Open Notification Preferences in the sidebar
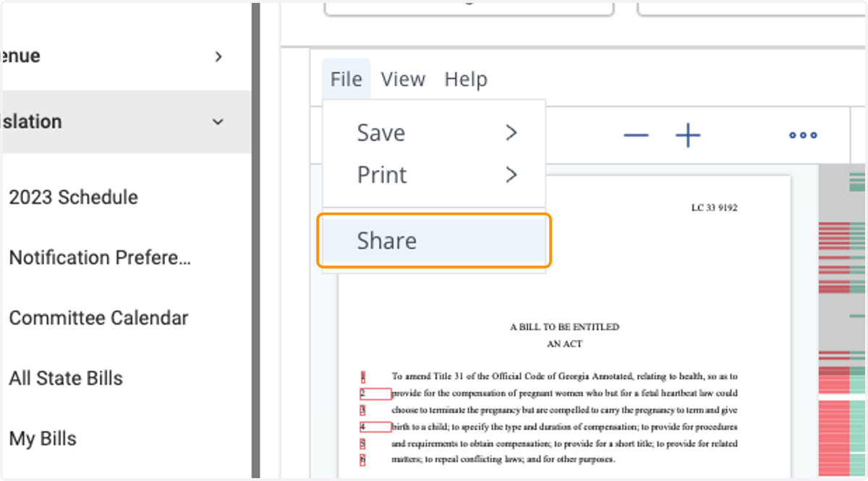This screenshot has width=868, height=481. click(100, 257)
